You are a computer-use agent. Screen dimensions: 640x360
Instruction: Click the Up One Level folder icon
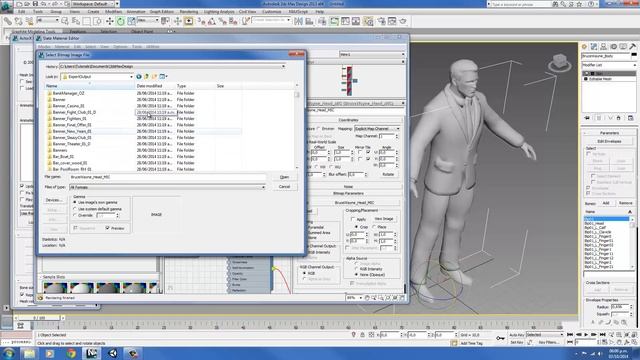click(147, 76)
